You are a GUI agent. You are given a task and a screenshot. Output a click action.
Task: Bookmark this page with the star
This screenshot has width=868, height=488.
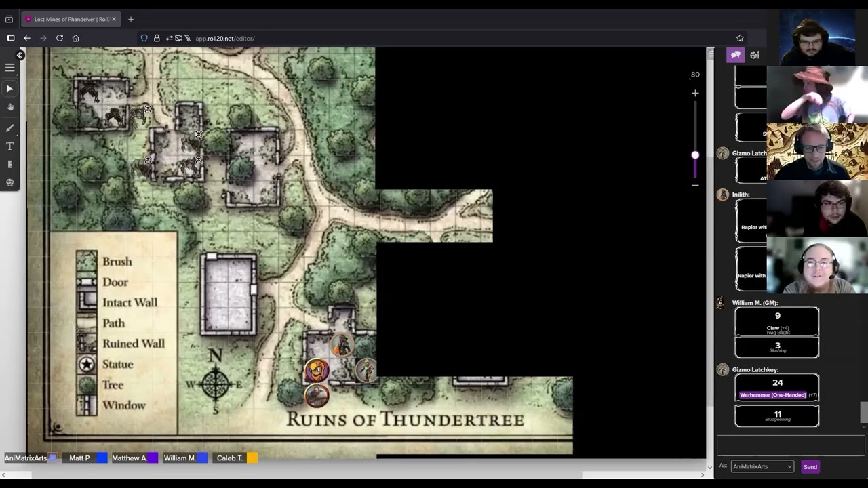click(x=740, y=38)
